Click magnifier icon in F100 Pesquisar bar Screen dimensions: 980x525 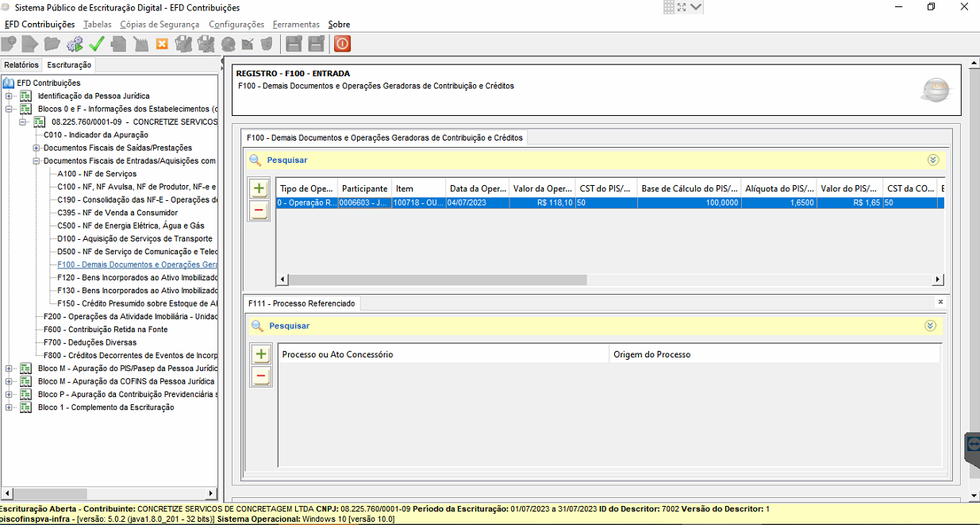click(x=255, y=160)
